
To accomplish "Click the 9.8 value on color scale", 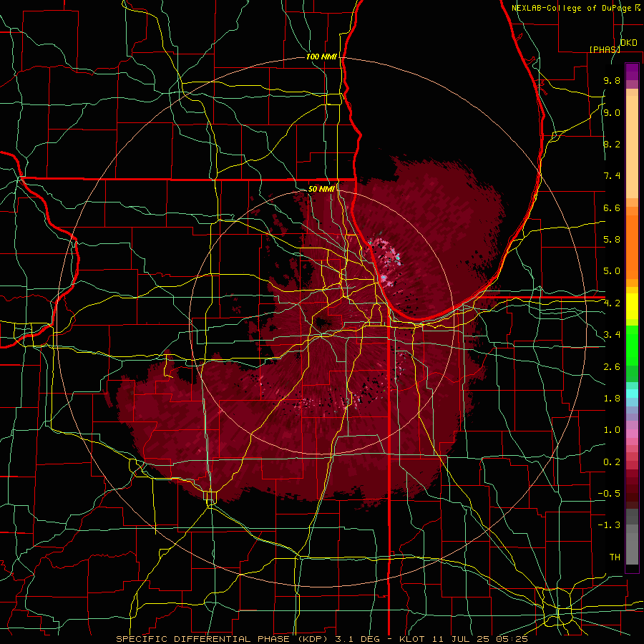I will (612, 81).
